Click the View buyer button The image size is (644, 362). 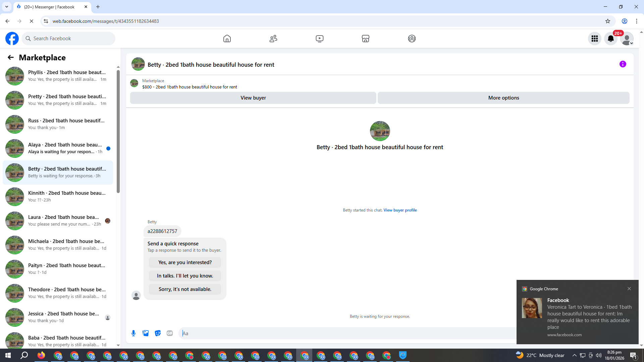point(253,98)
